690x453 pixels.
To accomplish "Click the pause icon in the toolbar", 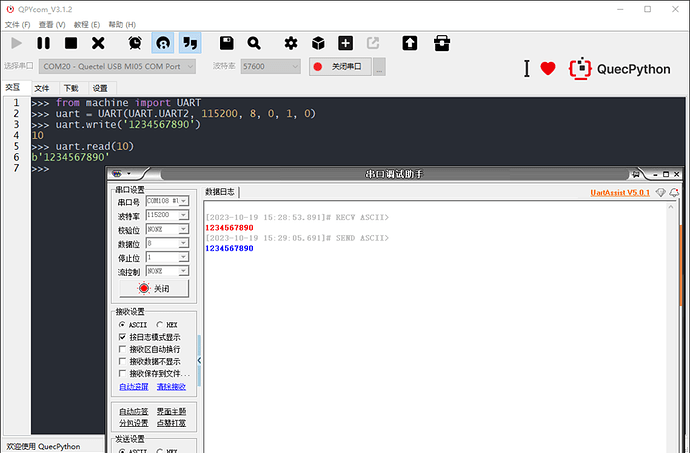I will [43, 43].
